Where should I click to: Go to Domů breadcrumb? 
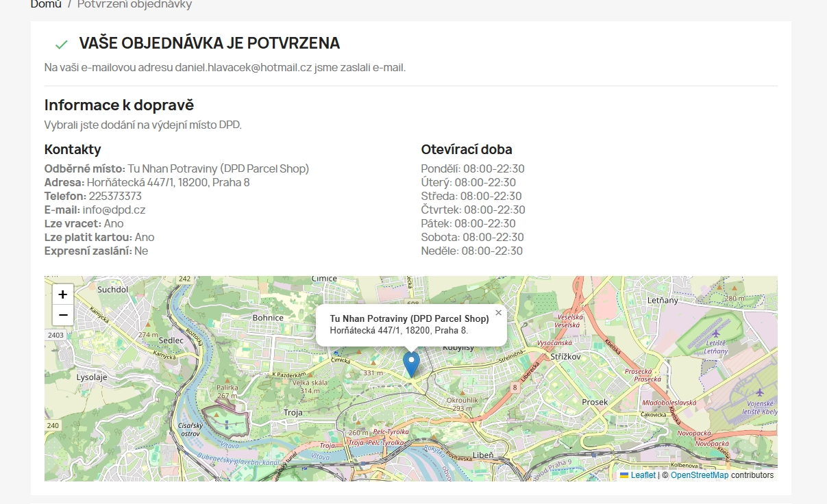46,5
